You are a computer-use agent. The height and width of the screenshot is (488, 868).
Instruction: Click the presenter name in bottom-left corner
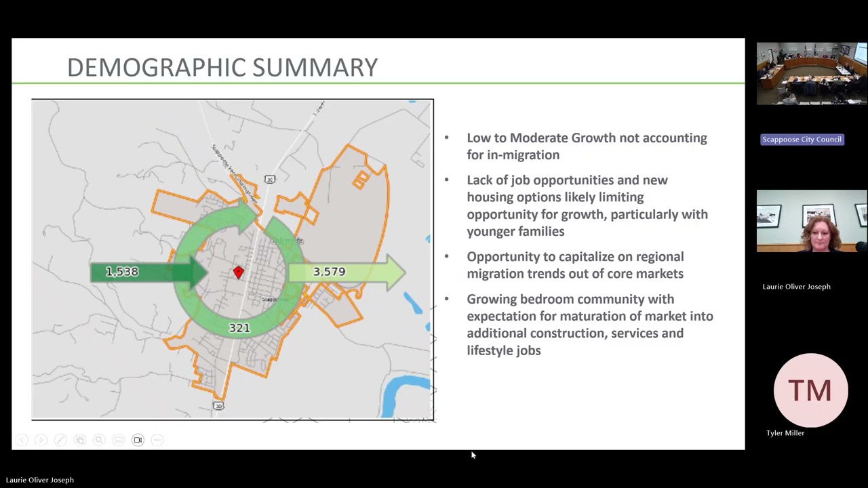(x=40, y=480)
